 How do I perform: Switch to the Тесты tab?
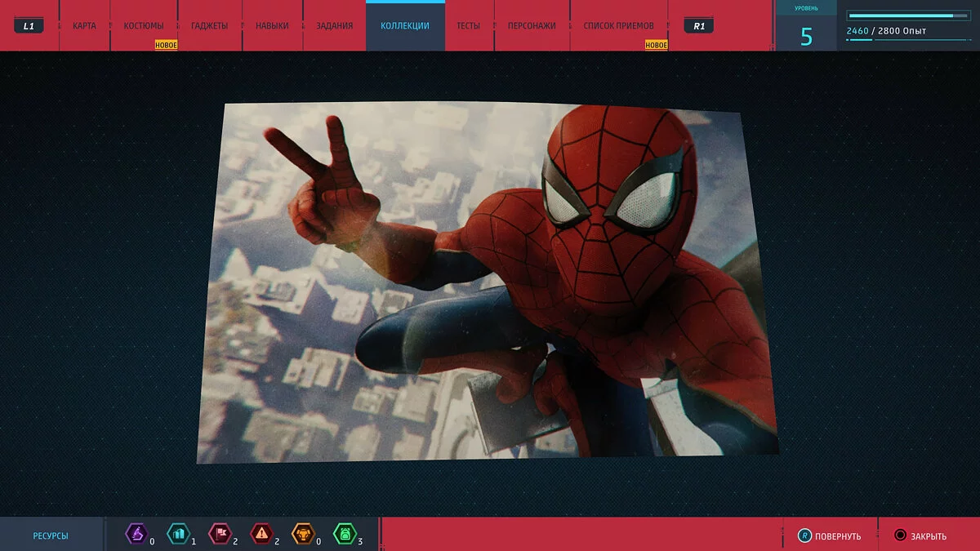pyautogui.click(x=469, y=26)
